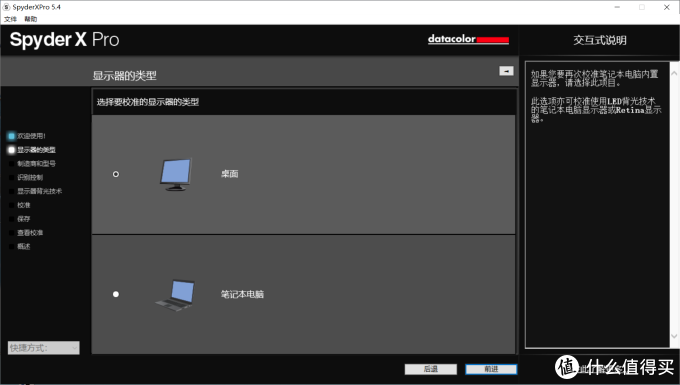Click the blue marker beside 欢迎使用!
This screenshot has width=680, height=385.
(x=12, y=136)
